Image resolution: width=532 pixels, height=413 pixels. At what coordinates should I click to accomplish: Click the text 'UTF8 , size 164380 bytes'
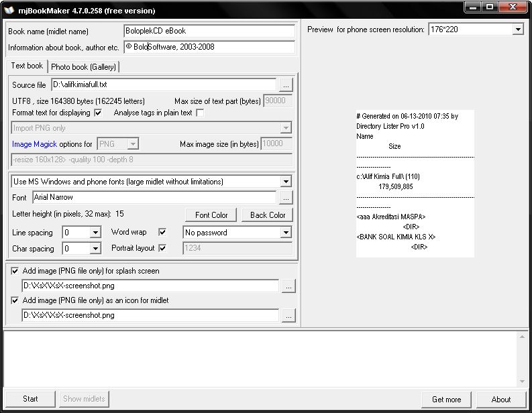pos(53,101)
